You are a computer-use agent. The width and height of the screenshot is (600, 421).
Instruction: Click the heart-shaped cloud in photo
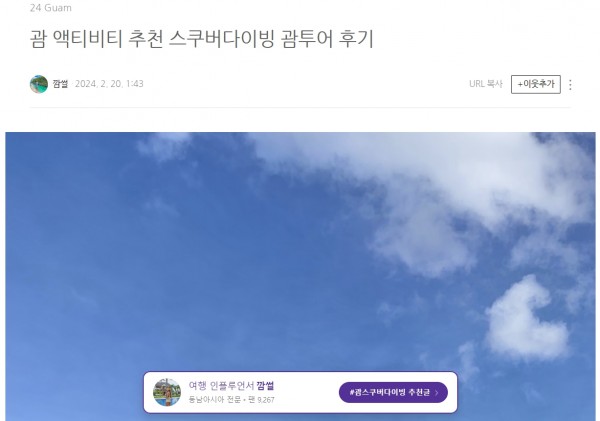pyautogui.click(x=526, y=320)
